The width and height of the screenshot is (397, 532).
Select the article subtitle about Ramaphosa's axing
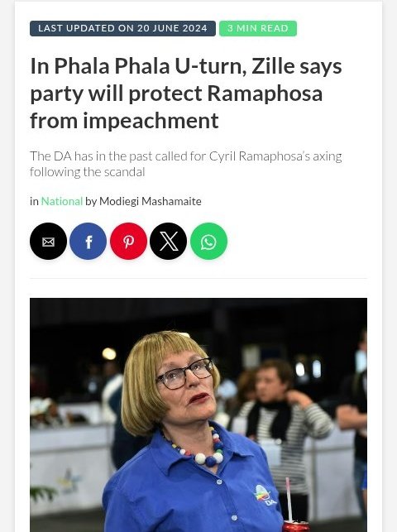click(x=186, y=164)
